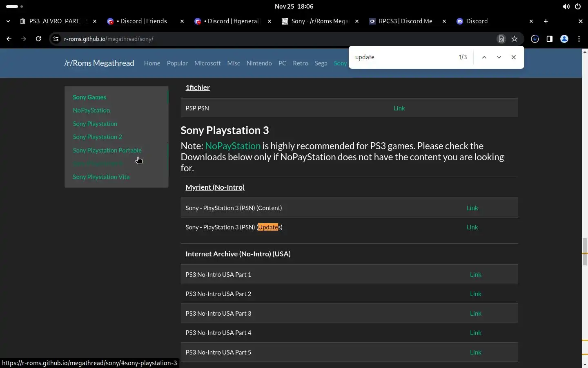The image size is (588, 368).
Task: Open the tab search dropdown arrow
Action: click(x=8, y=21)
